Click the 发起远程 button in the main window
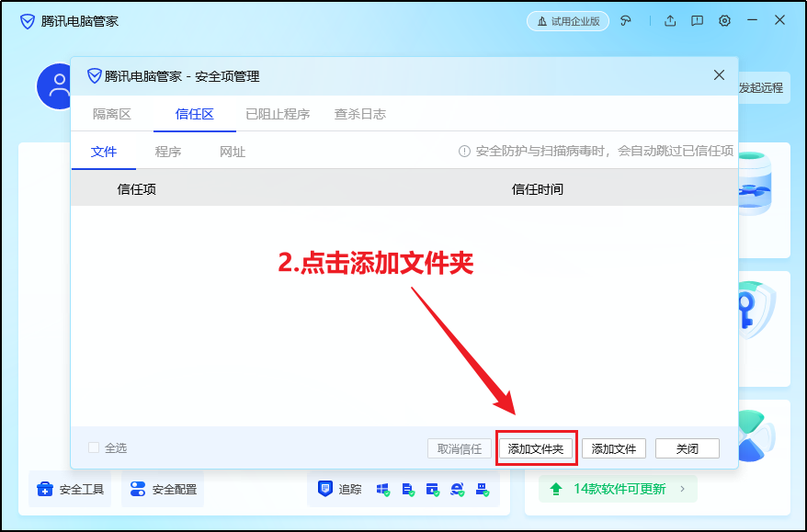 761,87
